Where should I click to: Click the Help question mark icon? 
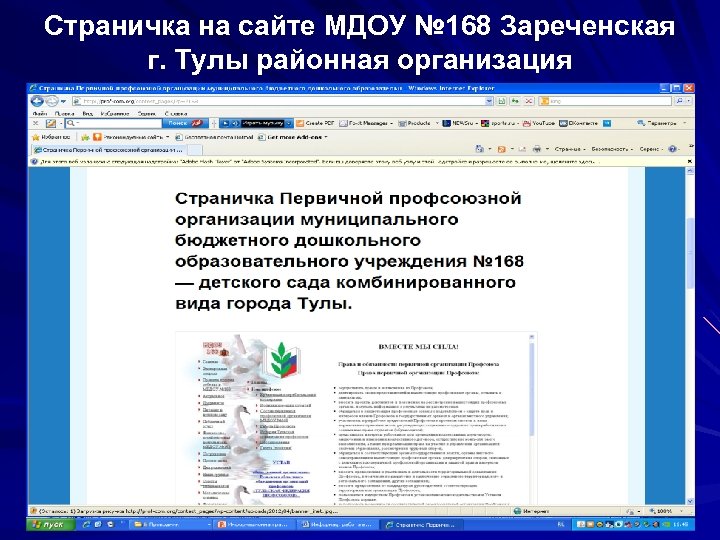(672, 149)
